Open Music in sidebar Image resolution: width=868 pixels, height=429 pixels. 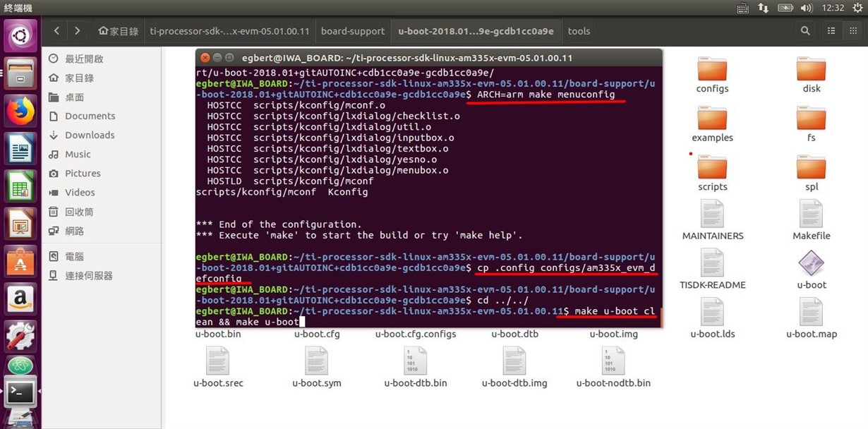pyautogui.click(x=78, y=154)
